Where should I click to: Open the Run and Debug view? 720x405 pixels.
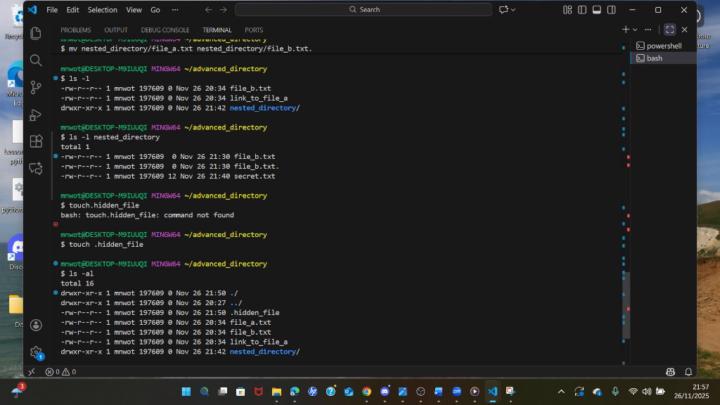click(x=36, y=115)
